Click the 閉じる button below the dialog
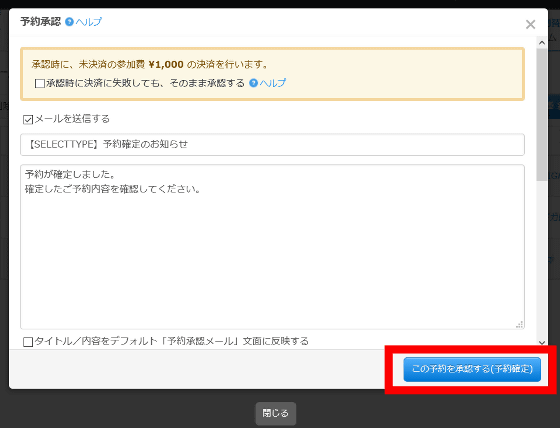Image resolution: width=560 pixels, height=428 pixels. [x=275, y=413]
